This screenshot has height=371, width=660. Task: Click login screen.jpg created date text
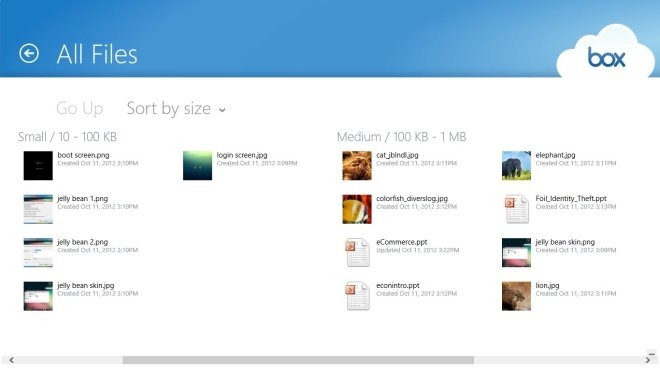(x=257, y=163)
